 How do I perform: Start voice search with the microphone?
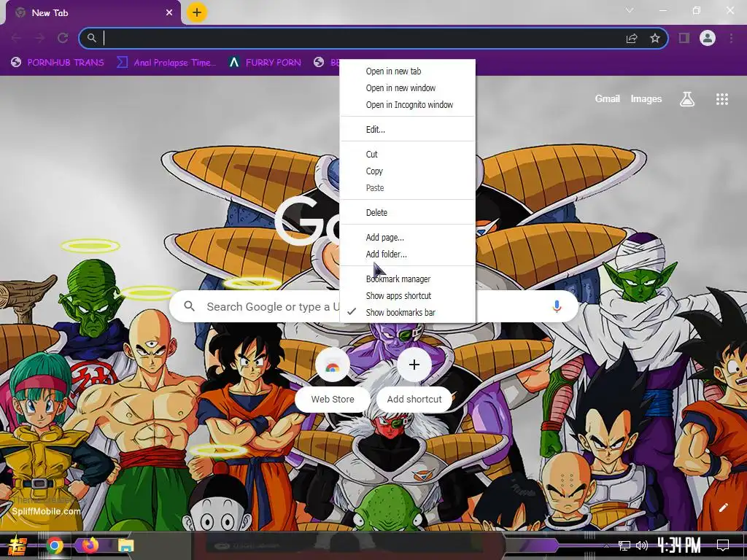click(557, 306)
